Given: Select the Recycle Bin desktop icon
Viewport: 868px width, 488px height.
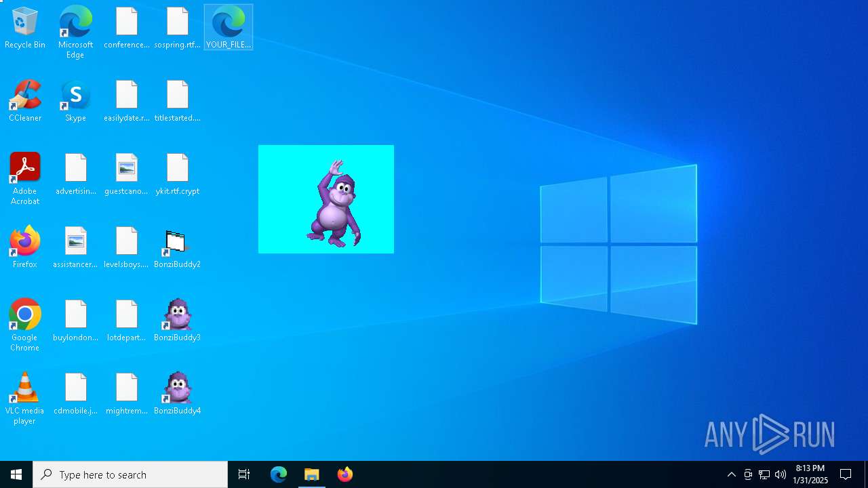Looking at the screenshot, I should [x=25, y=28].
